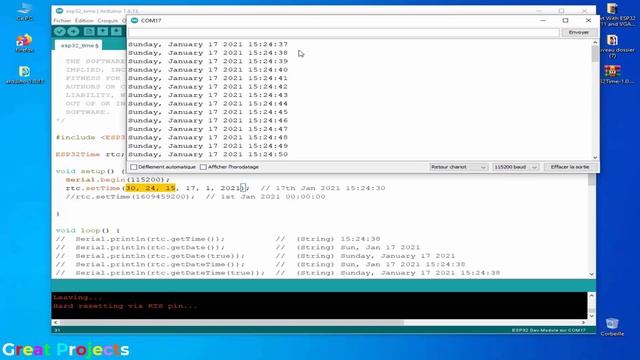Open the Fichier menu
Image resolution: width=640 pixels, height=360 pixels.
click(62, 20)
